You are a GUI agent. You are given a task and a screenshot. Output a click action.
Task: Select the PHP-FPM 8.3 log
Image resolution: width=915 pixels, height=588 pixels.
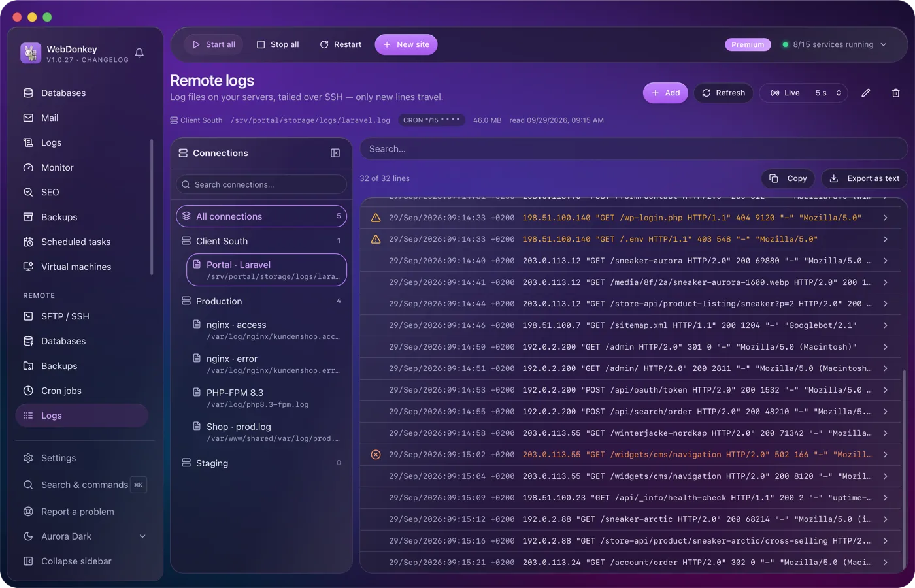(x=267, y=398)
